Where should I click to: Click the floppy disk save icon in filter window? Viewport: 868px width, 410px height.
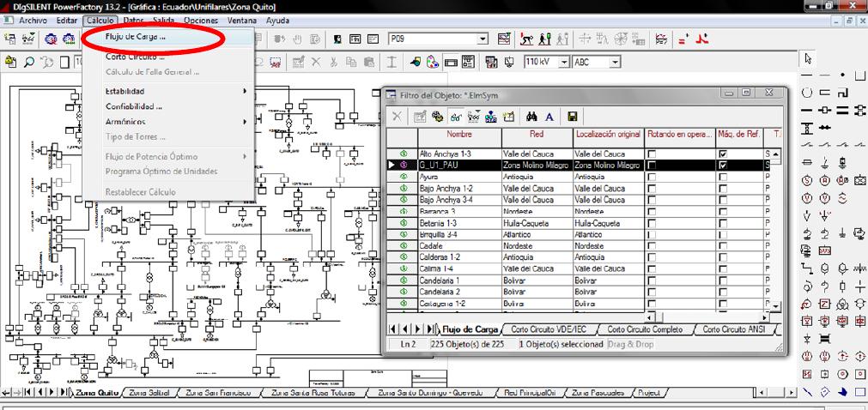point(572,117)
